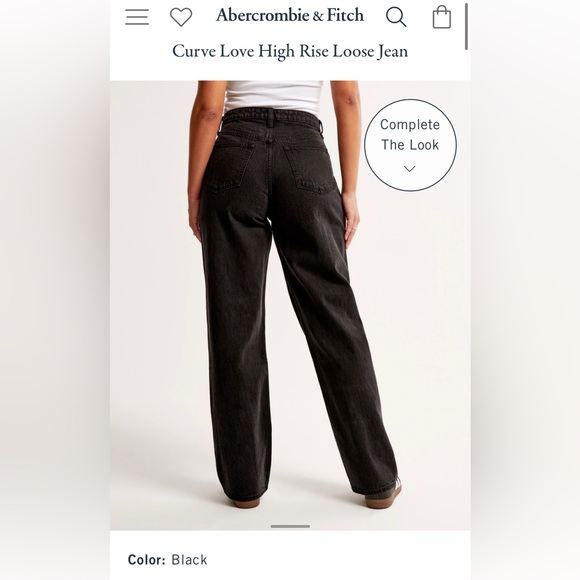Viewport: 580px width, 580px height.
Task: Click the left back pocket of the jeans
Action: coord(230,166)
